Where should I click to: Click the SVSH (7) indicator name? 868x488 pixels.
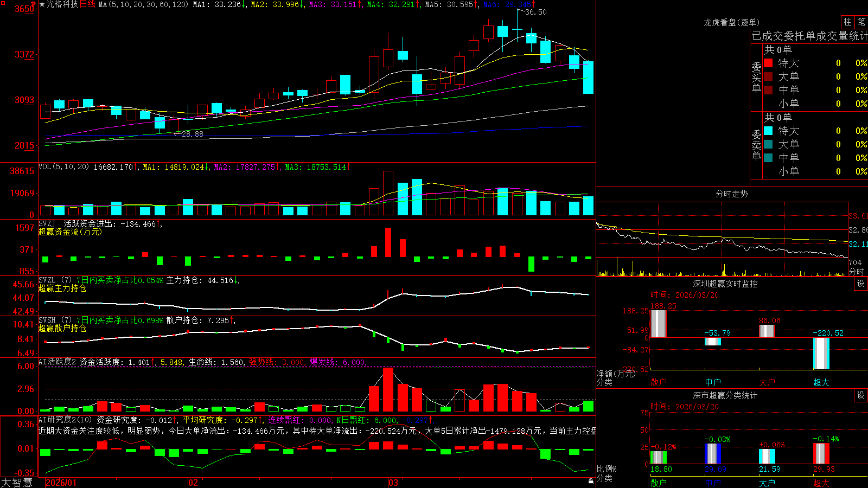(55, 320)
